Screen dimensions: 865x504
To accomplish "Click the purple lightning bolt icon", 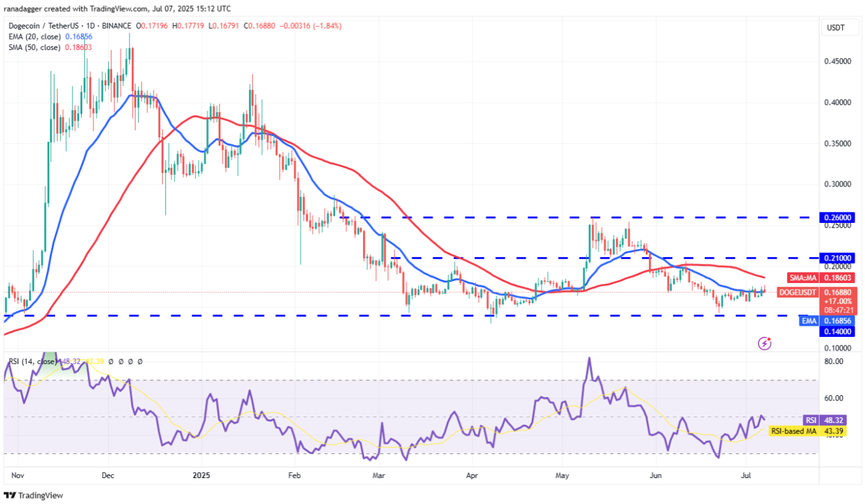I will [x=765, y=343].
